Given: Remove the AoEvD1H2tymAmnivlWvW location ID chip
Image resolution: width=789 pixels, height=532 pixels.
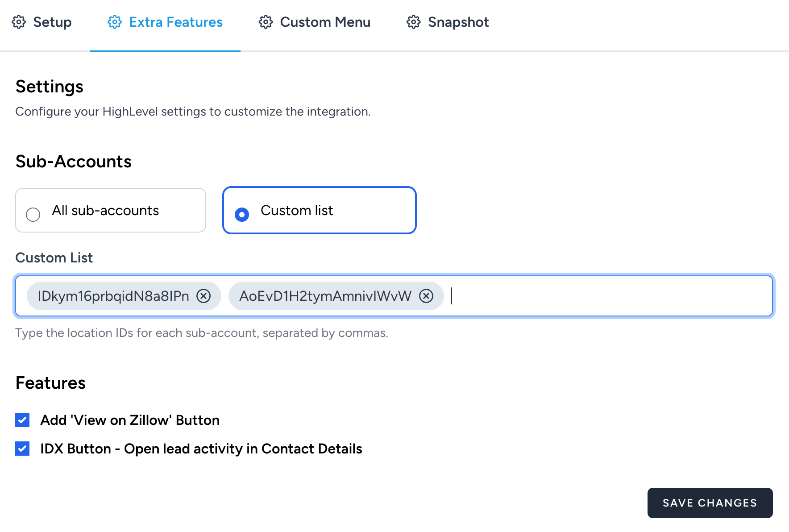Looking at the screenshot, I should coord(426,296).
